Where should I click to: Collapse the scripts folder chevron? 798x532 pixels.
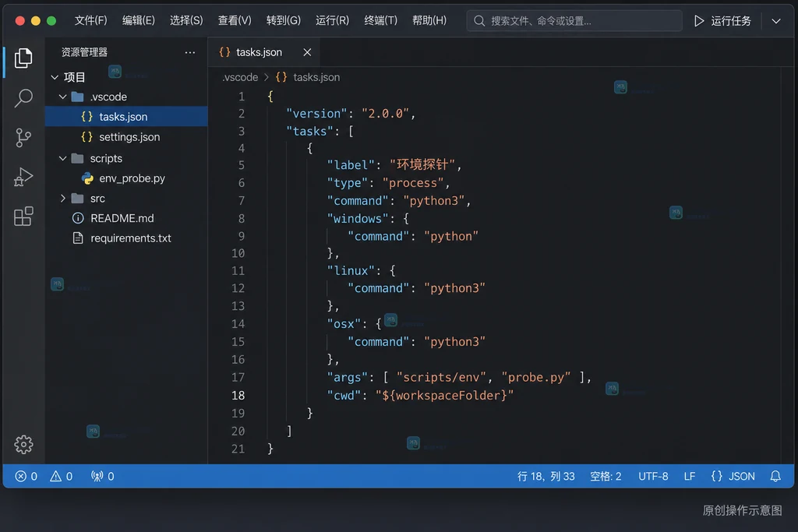(62, 158)
